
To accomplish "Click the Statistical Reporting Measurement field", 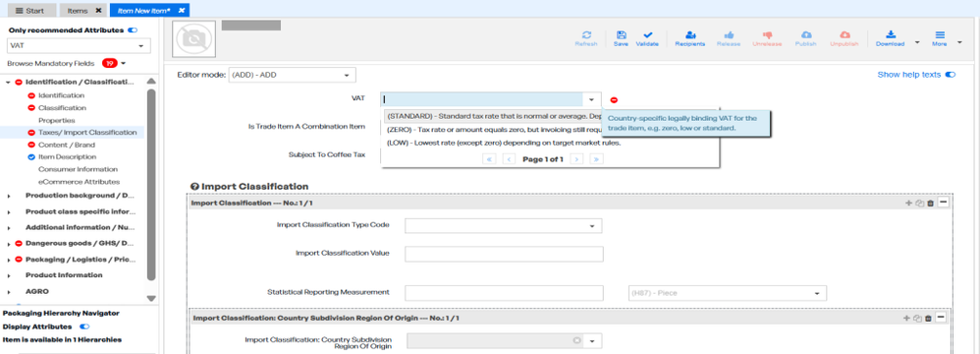I will pos(504,293).
